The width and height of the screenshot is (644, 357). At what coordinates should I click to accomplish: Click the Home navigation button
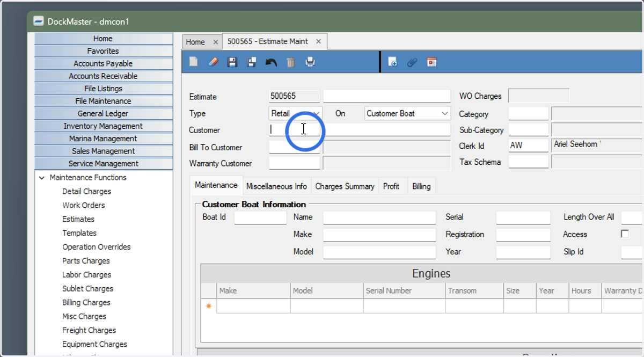tap(104, 39)
